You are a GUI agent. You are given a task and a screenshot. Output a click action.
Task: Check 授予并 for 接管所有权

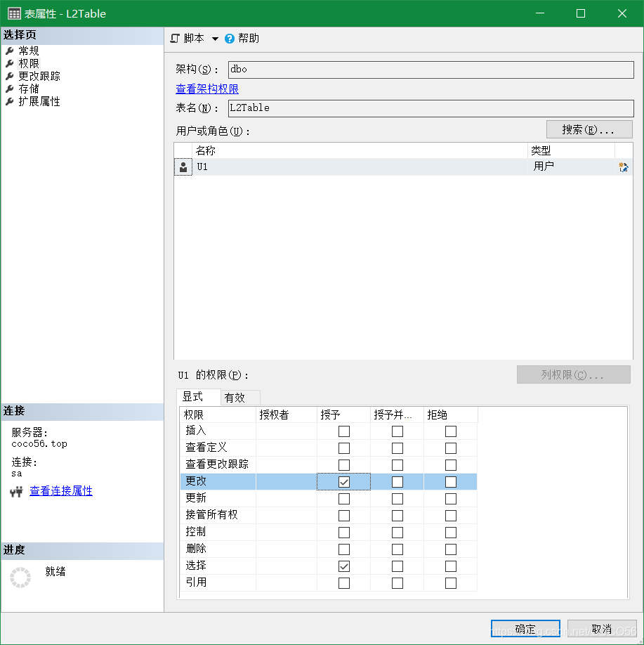pos(397,516)
